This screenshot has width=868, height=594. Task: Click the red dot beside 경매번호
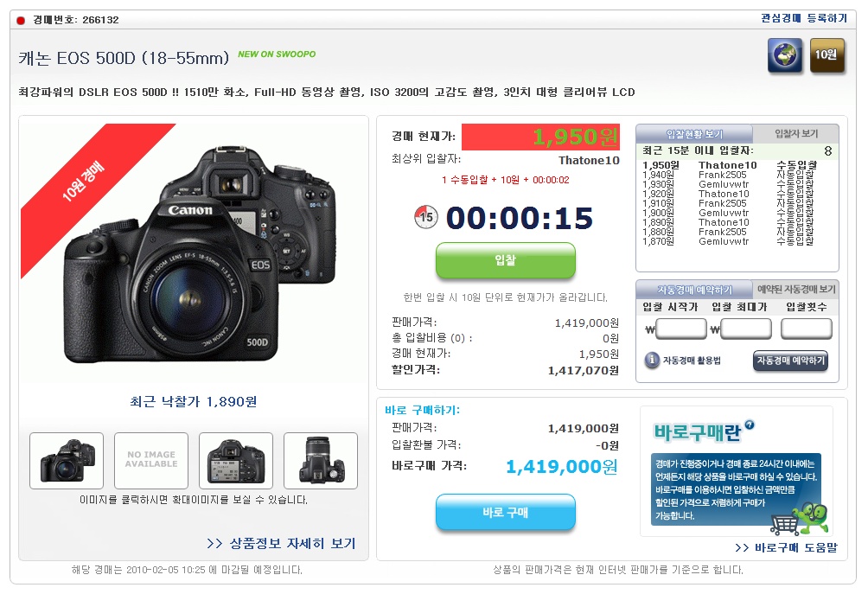[x=21, y=21]
